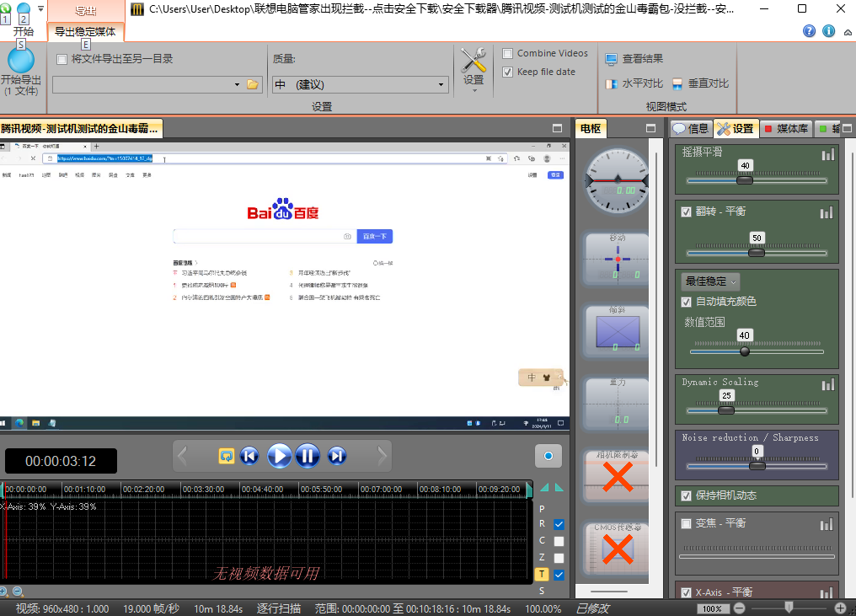Select vertical comparison (垂直对比) view
Image resolution: width=856 pixels, height=616 pixels.
[700, 83]
